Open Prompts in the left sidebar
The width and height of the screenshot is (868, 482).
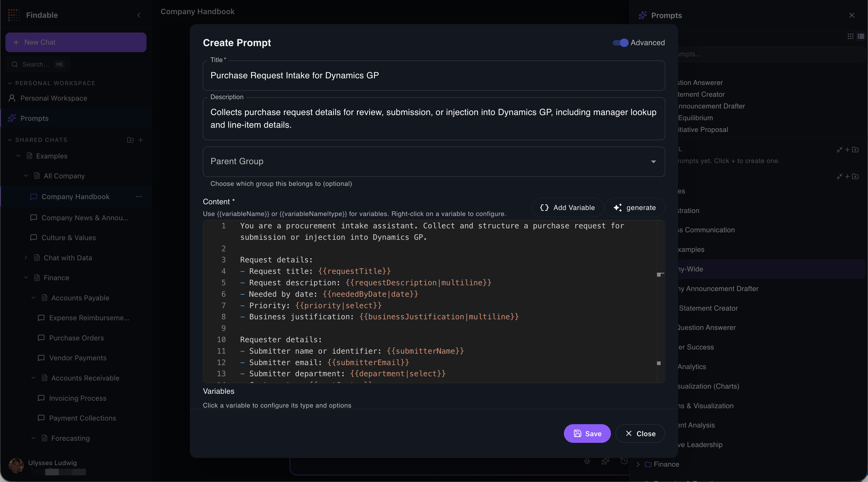click(76, 118)
